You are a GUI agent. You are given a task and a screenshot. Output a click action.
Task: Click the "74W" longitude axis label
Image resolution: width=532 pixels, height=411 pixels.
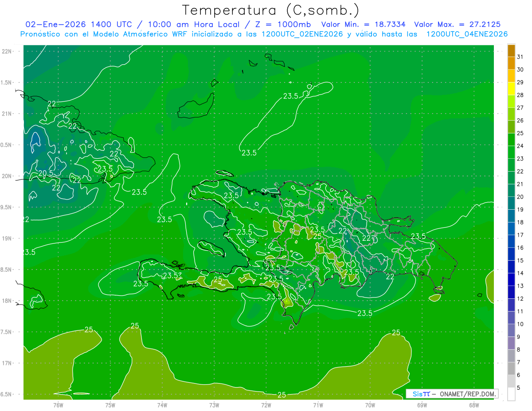tap(162, 405)
